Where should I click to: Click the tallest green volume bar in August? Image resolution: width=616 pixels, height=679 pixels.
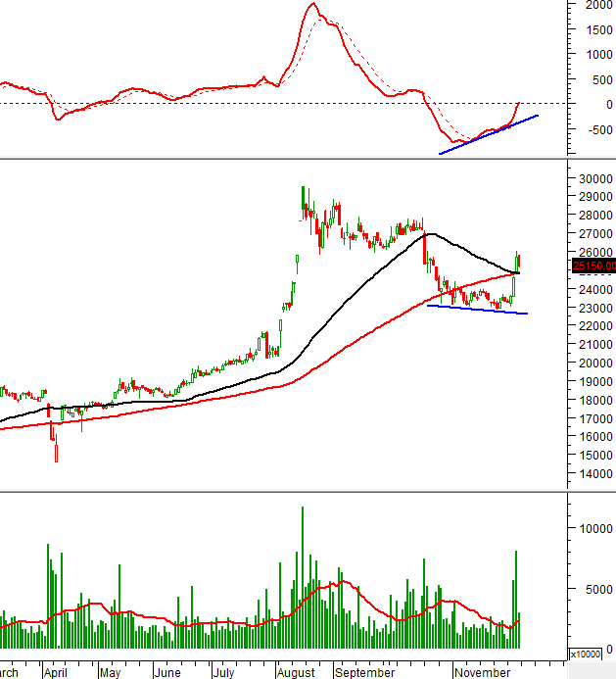click(303, 578)
